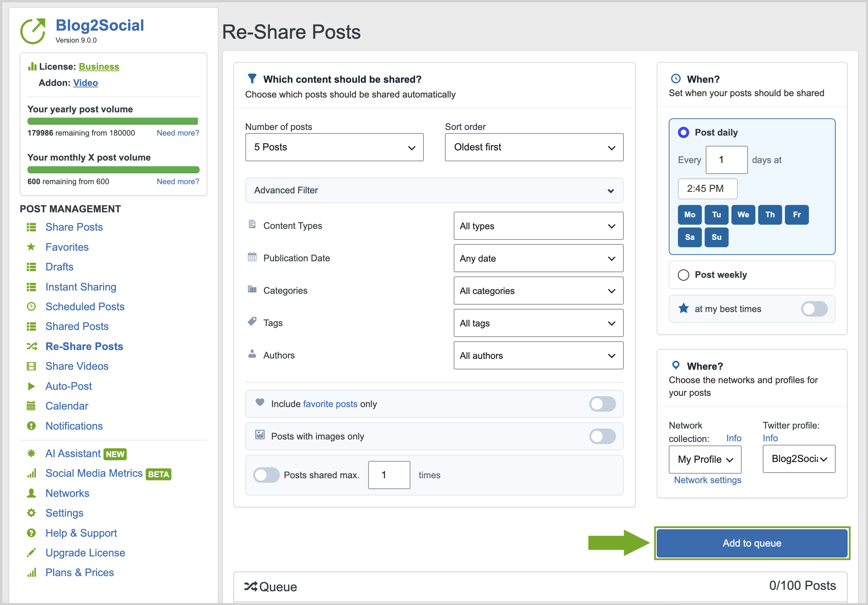Click the Re-Share Posts shuffle icon in sidebar

click(x=32, y=347)
